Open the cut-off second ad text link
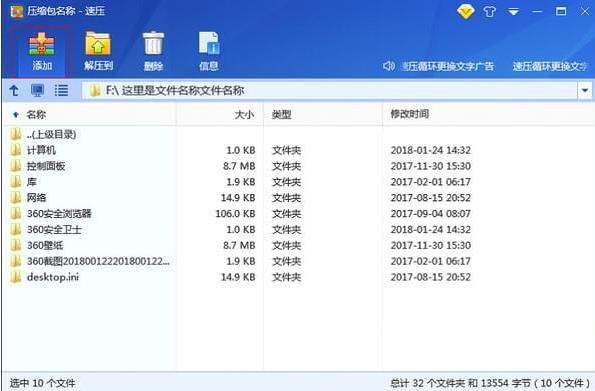This screenshot has height=391, width=595. click(x=550, y=66)
